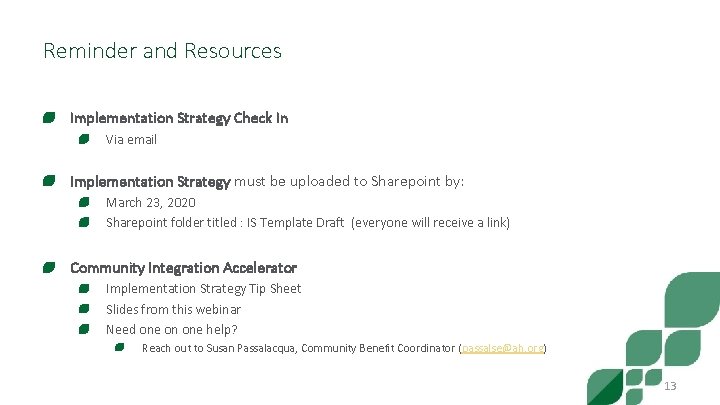Click the bullet before Sharepoint folder titled line
This screenshot has height=405, width=720.
tap(86, 222)
